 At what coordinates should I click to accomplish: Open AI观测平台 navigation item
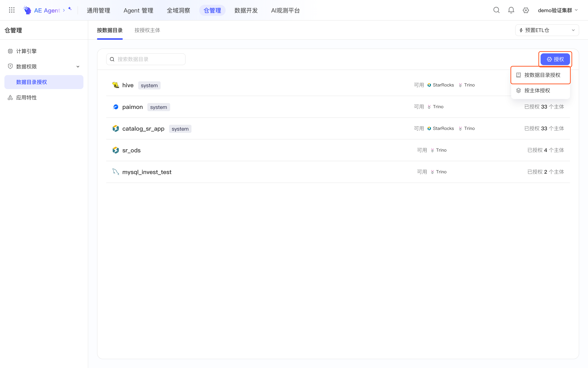(x=286, y=10)
